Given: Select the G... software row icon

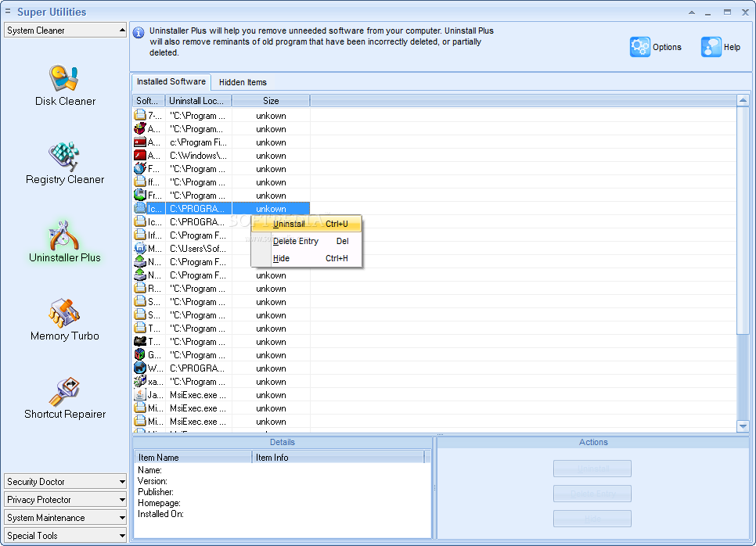Looking at the screenshot, I should tap(140, 354).
